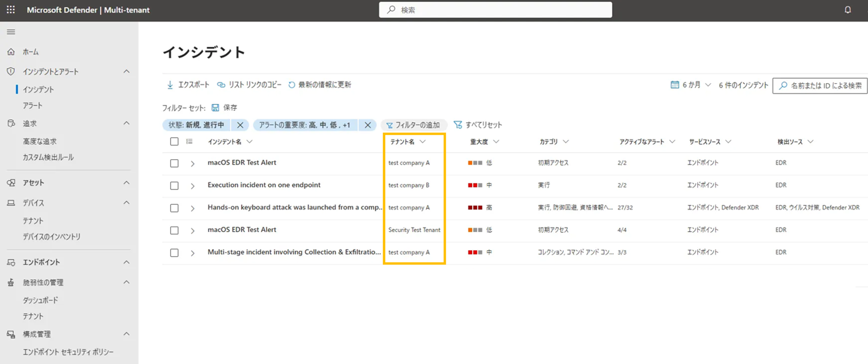
Task: Click Copy list link button
Action: click(249, 85)
